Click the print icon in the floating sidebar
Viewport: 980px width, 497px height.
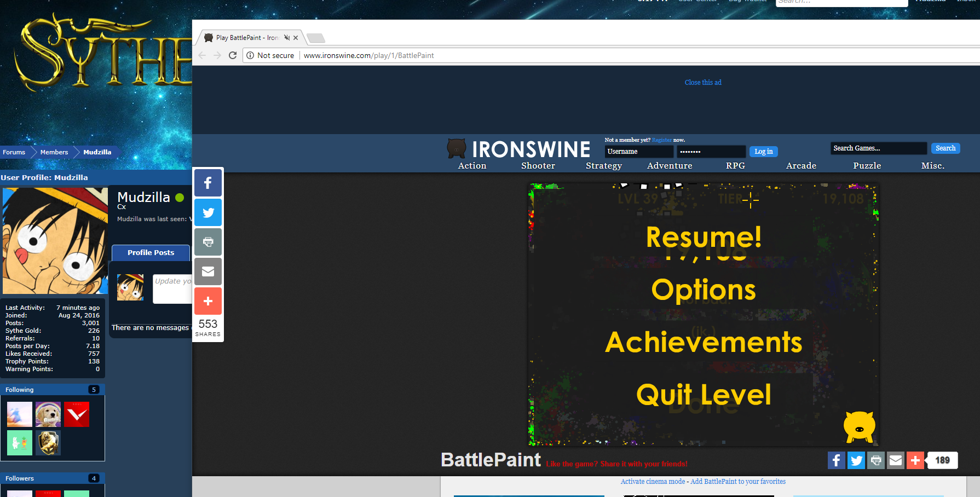208,242
